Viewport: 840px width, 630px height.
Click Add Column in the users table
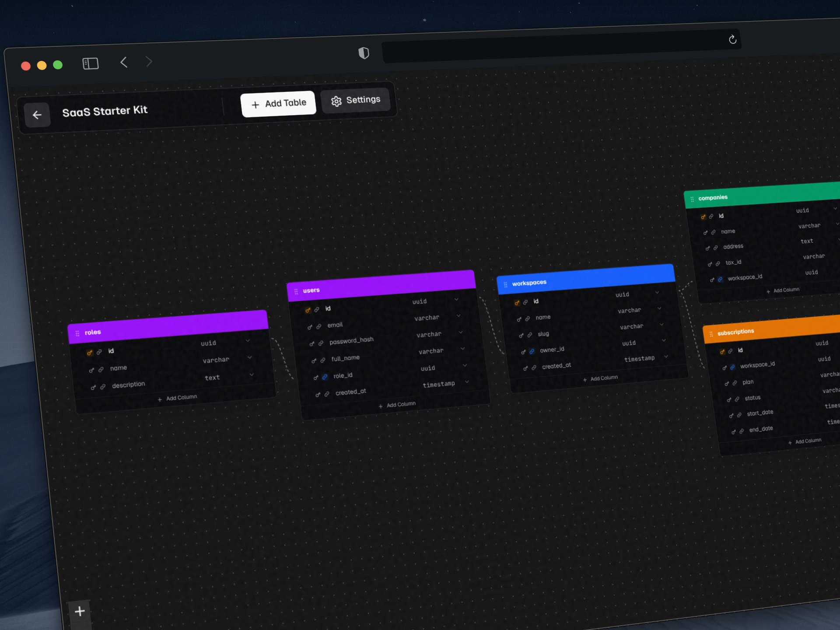[397, 405]
